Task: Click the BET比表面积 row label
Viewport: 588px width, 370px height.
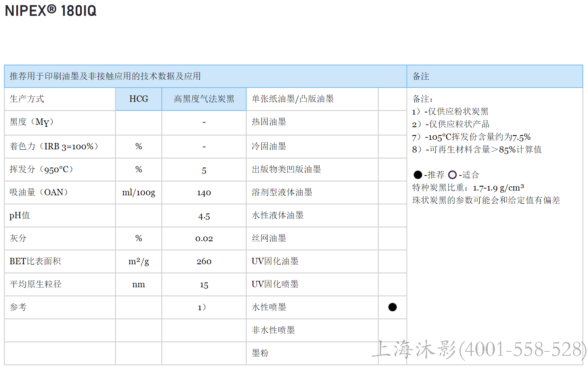Action: click(35, 261)
